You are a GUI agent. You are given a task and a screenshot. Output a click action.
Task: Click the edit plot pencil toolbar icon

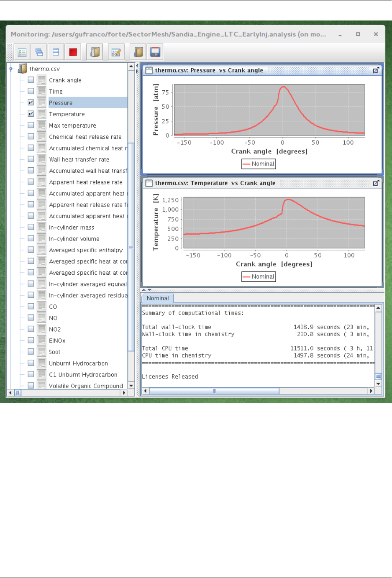(116, 52)
